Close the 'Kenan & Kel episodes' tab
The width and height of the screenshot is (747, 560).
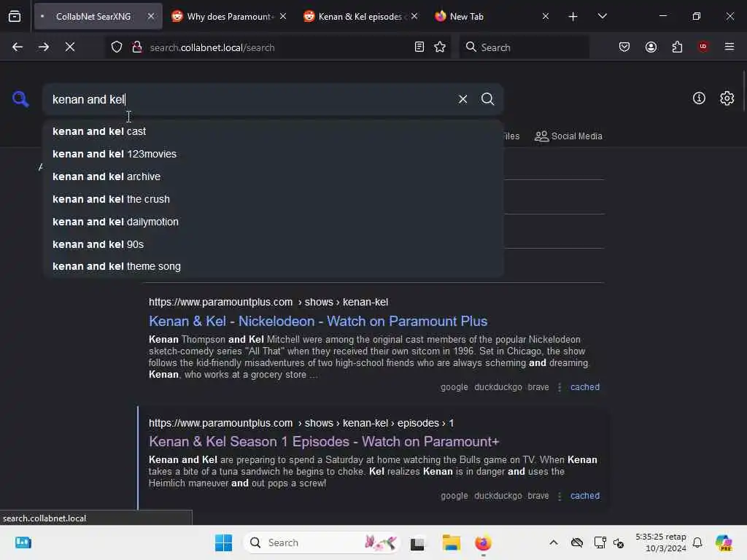(x=414, y=16)
